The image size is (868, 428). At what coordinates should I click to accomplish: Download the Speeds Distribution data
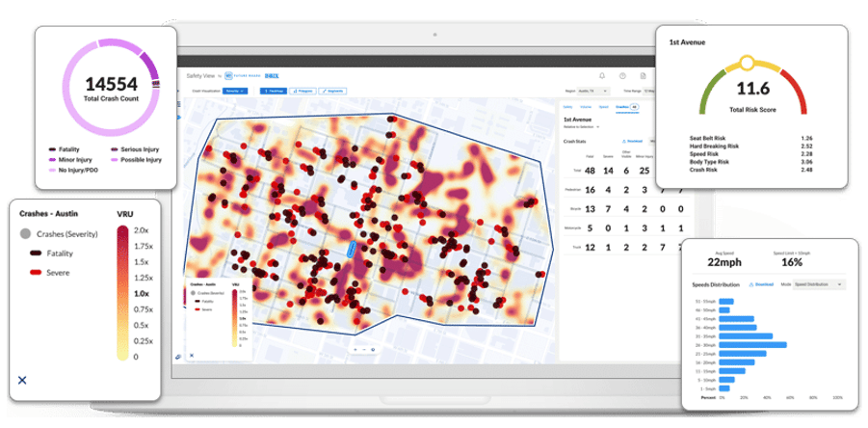pyautogui.click(x=761, y=284)
